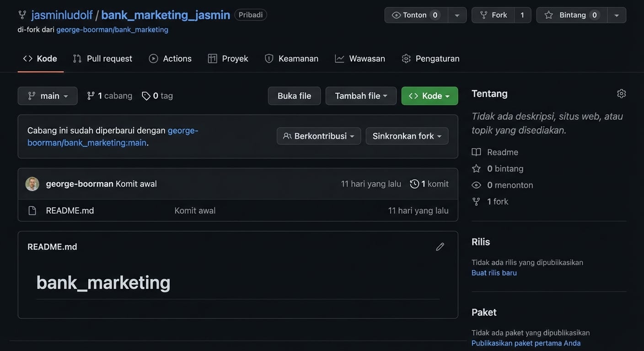This screenshot has width=644, height=351.
Task: View the 0 tag link
Action: (x=157, y=96)
